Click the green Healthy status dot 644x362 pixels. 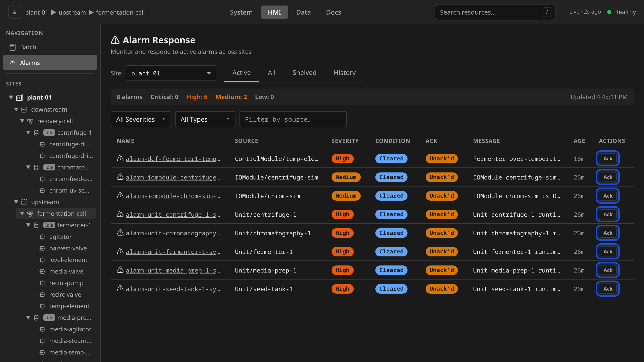(x=609, y=12)
